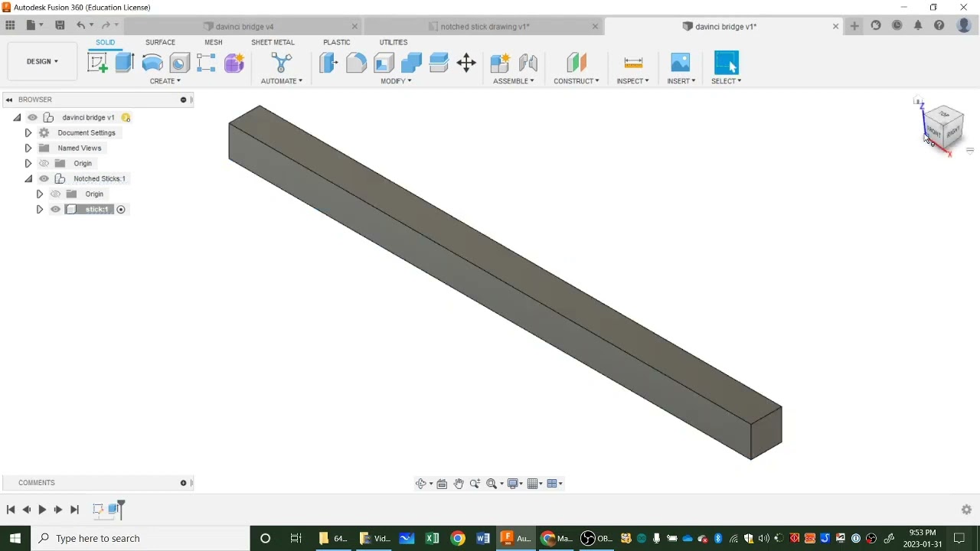Open the DESIGN workspace dropdown

[42, 61]
